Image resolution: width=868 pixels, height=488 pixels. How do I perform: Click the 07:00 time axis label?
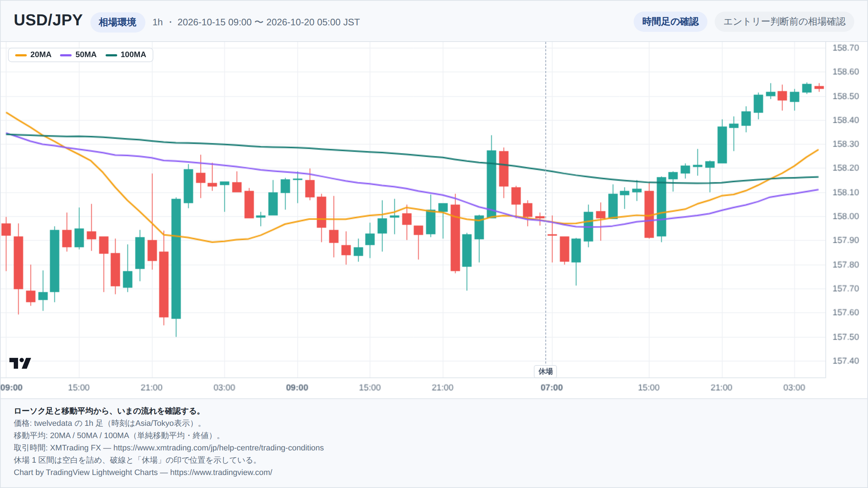[552, 388]
